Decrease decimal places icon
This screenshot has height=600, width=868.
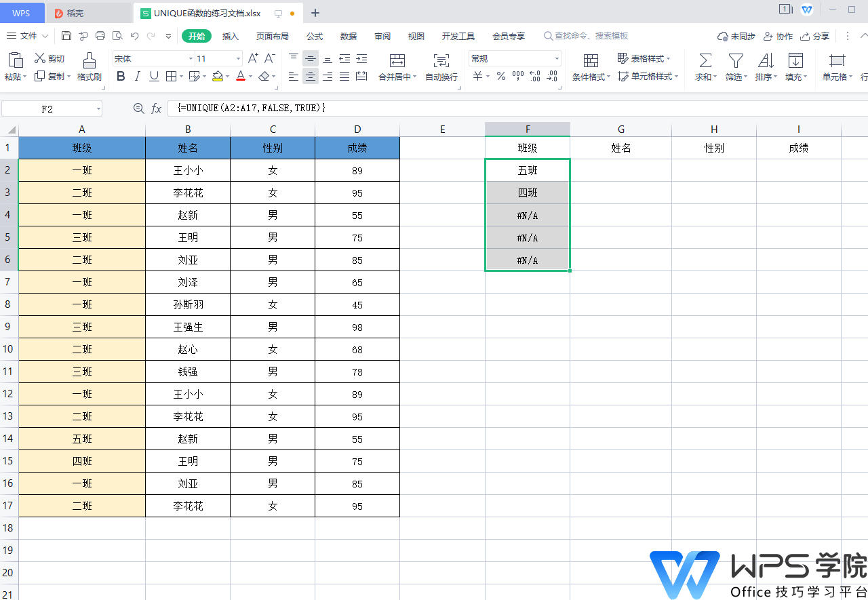click(x=551, y=77)
